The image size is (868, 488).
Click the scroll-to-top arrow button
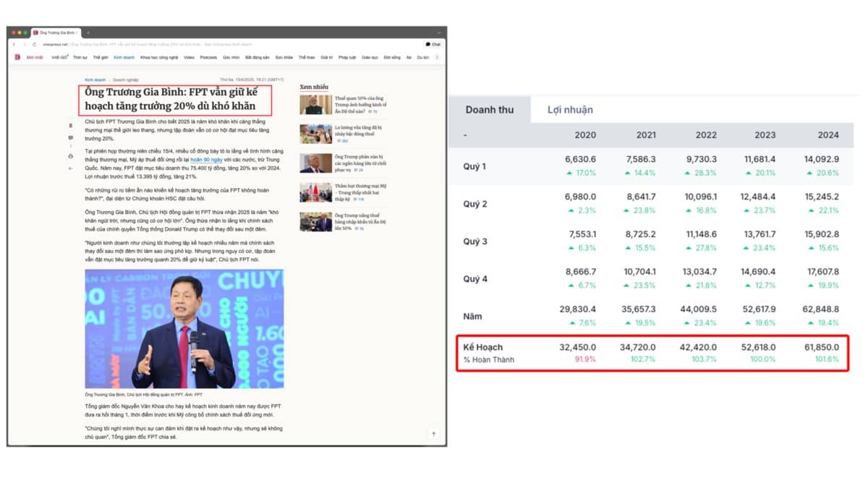click(x=433, y=434)
